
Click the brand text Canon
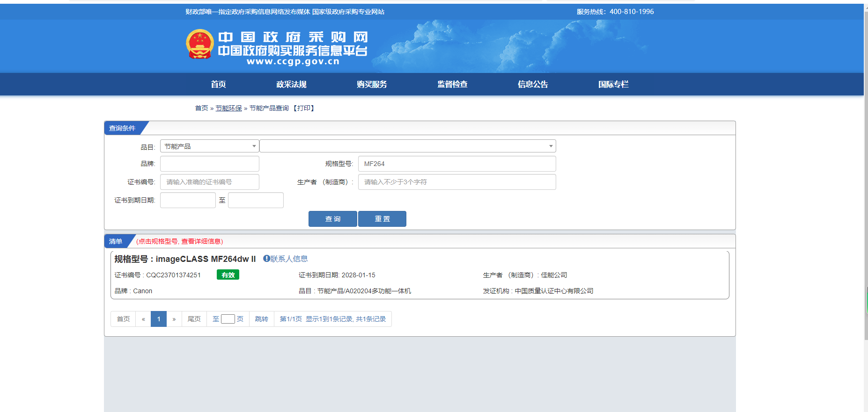point(143,291)
